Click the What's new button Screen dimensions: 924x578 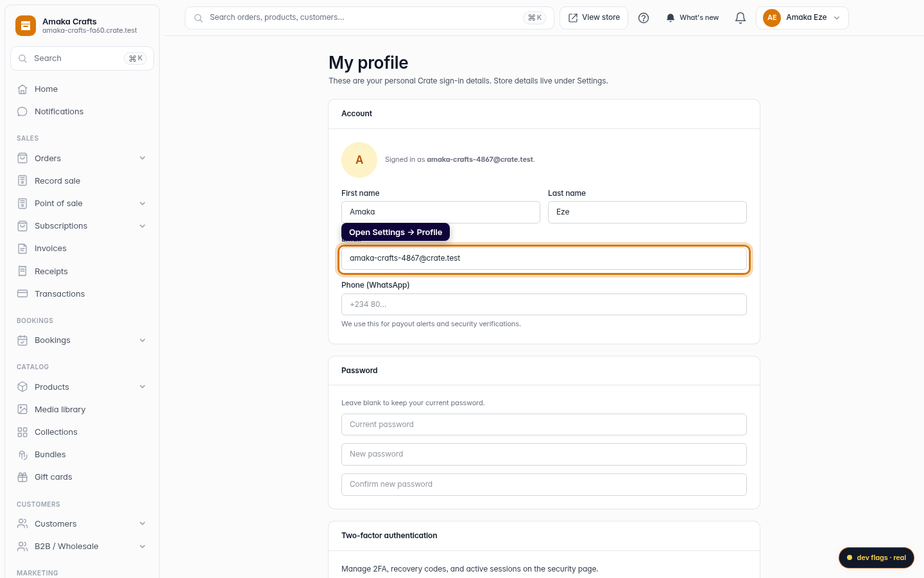coord(692,18)
